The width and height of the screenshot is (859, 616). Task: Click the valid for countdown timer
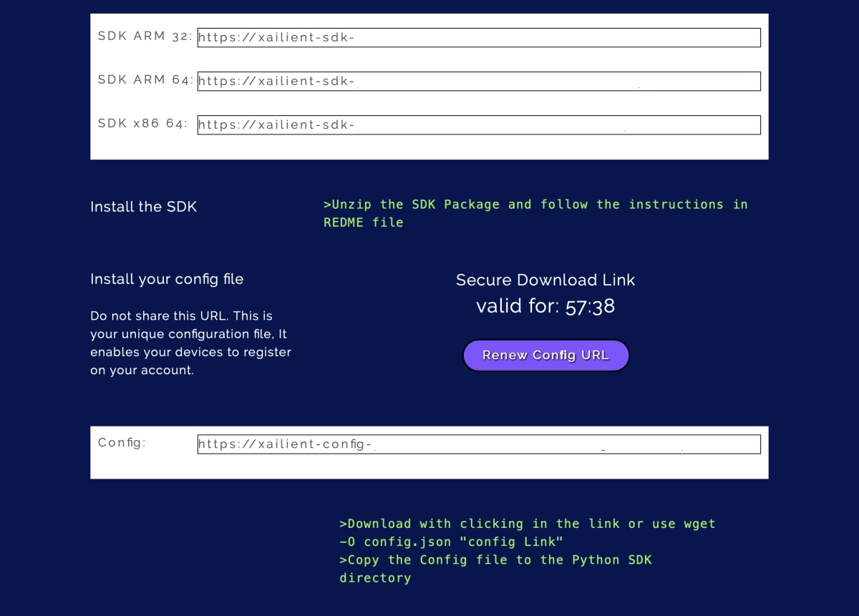tap(545, 306)
